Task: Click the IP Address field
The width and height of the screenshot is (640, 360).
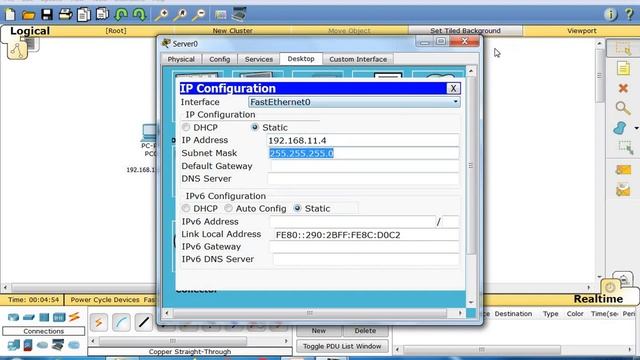Action: pos(362,140)
